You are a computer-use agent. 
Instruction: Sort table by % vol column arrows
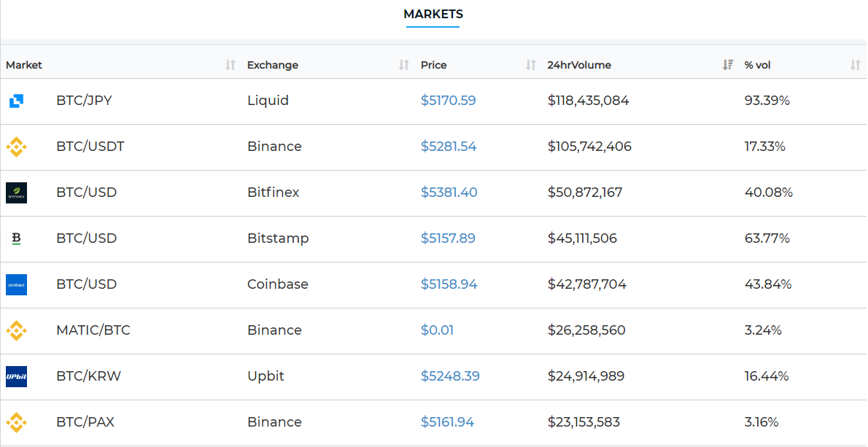(x=855, y=65)
